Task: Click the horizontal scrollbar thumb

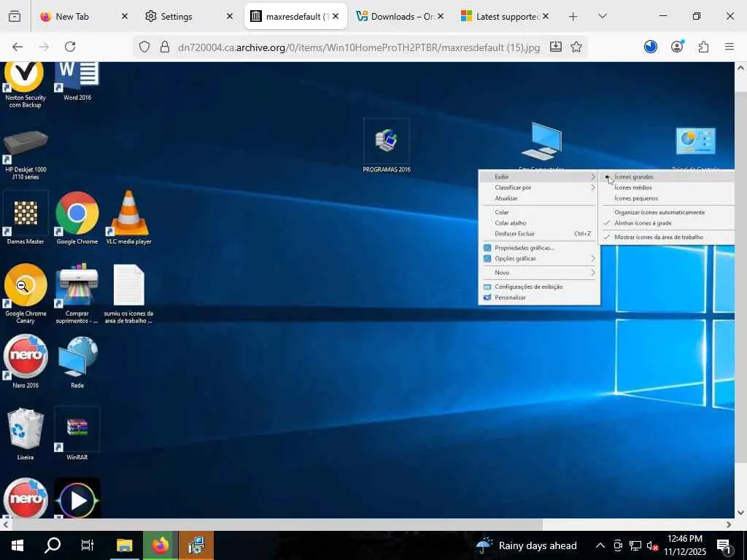Action: (x=276, y=525)
